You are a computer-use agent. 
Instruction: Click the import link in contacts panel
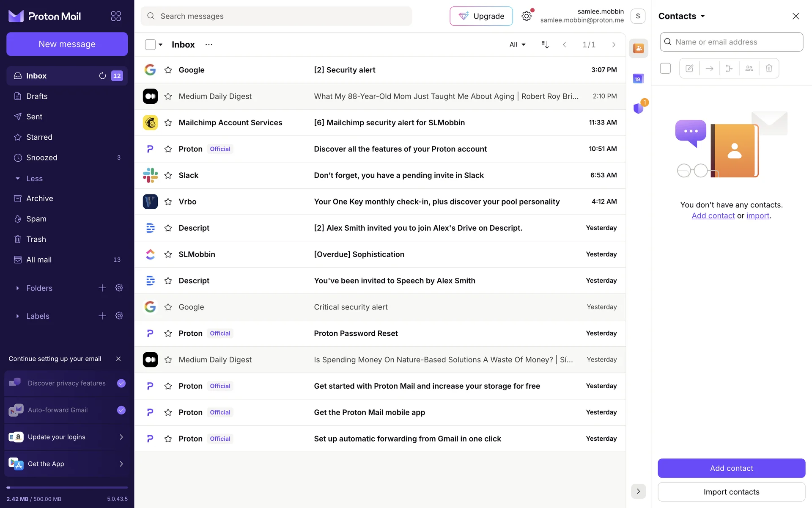pos(757,215)
